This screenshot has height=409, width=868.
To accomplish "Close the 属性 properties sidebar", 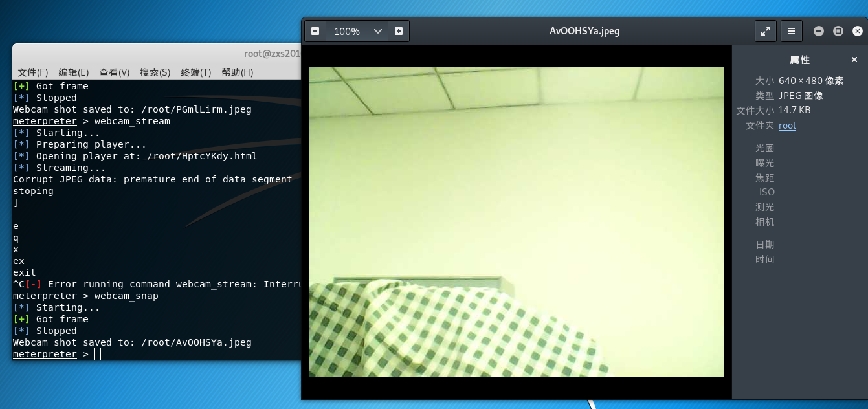I will tap(854, 60).
